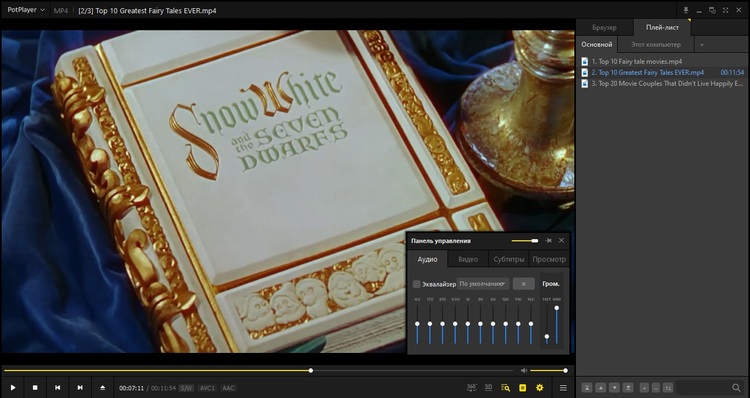Click the Play button
Screen dimensions: 750x398
point(13,387)
